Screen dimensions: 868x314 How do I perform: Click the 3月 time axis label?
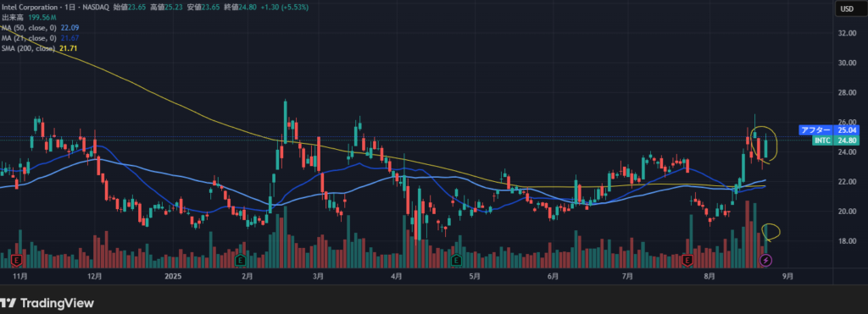point(319,276)
